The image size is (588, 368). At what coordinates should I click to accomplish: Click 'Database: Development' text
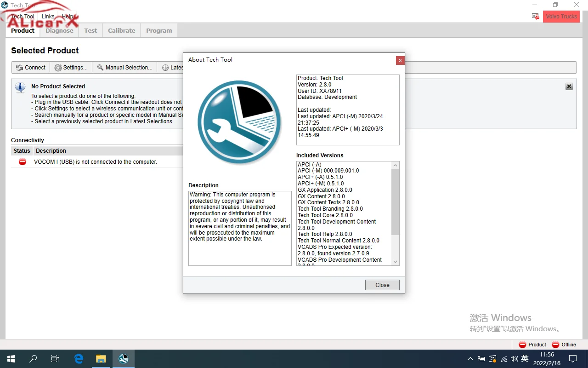coord(327,97)
